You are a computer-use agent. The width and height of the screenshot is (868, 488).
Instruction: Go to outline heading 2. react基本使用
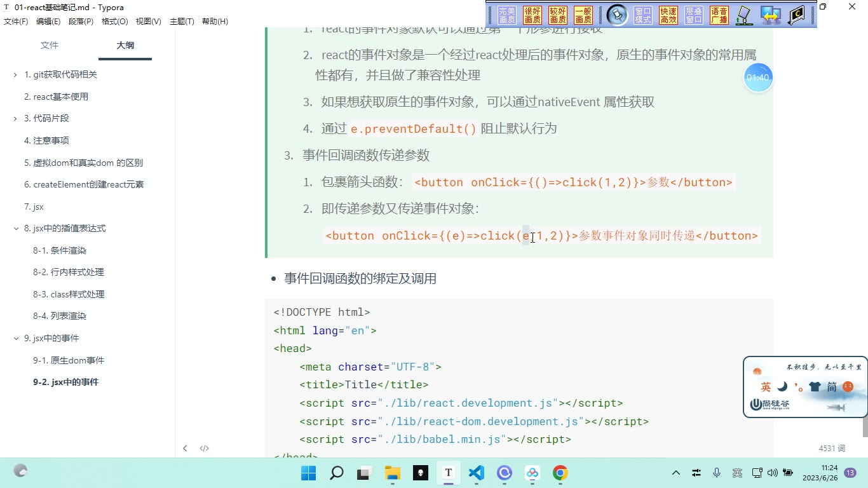point(56,97)
